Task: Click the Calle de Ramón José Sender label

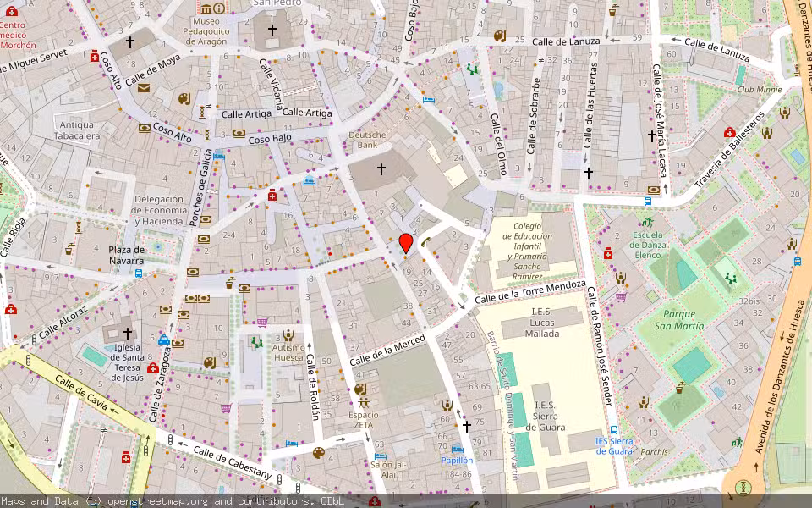Action: pyautogui.click(x=600, y=345)
